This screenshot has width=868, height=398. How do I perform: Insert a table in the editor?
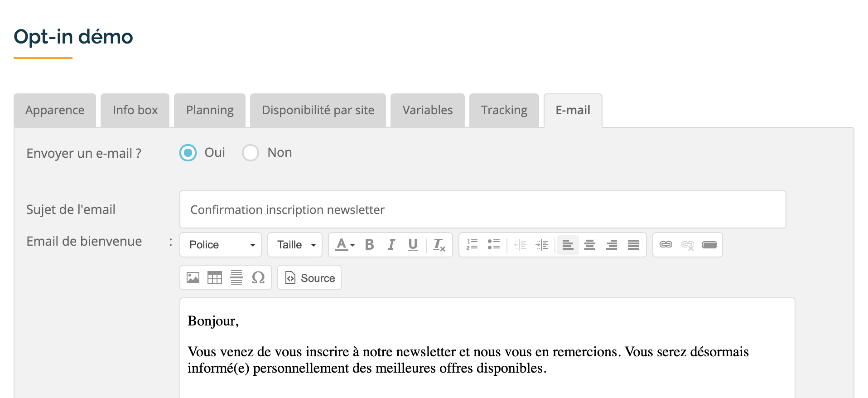(215, 277)
